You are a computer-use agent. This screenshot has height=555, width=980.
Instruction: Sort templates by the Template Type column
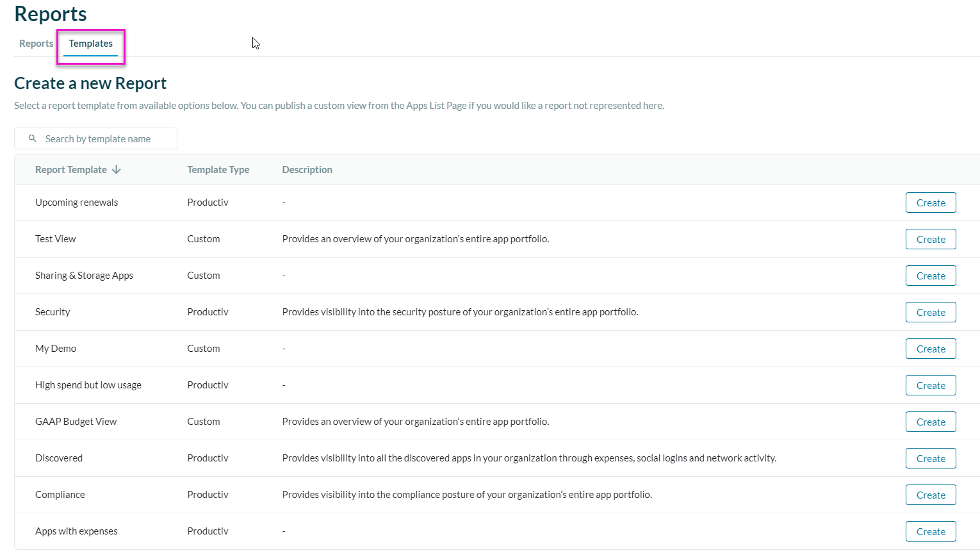click(218, 169)
